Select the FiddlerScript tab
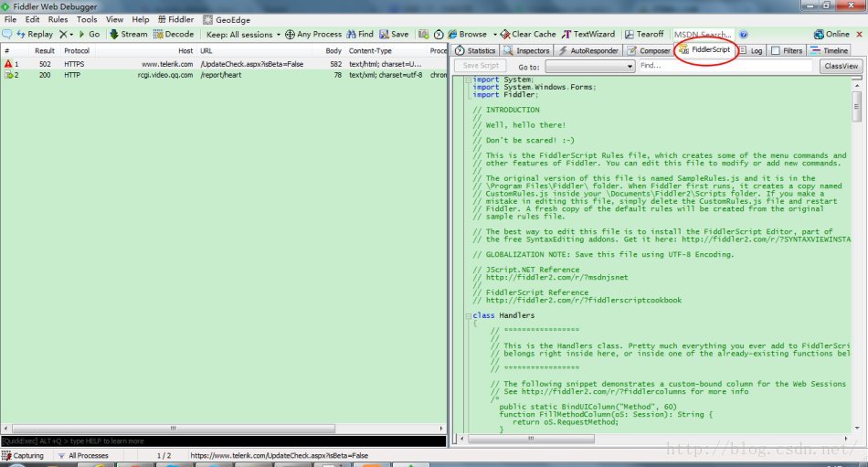 pyautogui.click(x=705, y=49)
